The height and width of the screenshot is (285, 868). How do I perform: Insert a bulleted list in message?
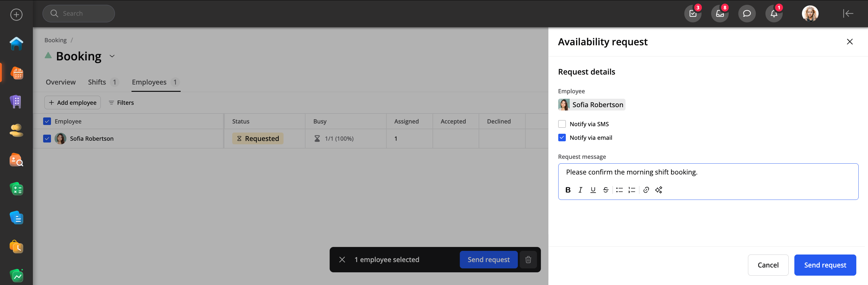[x=619, y=190]
